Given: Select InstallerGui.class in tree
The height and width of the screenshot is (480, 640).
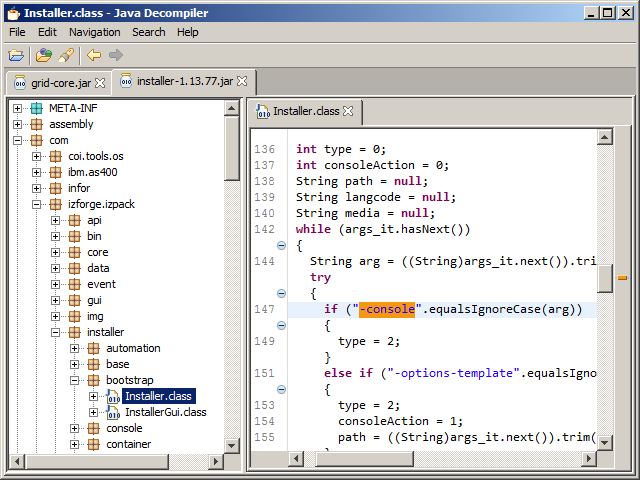Looking at the screenshot, I should coord(165,412).
